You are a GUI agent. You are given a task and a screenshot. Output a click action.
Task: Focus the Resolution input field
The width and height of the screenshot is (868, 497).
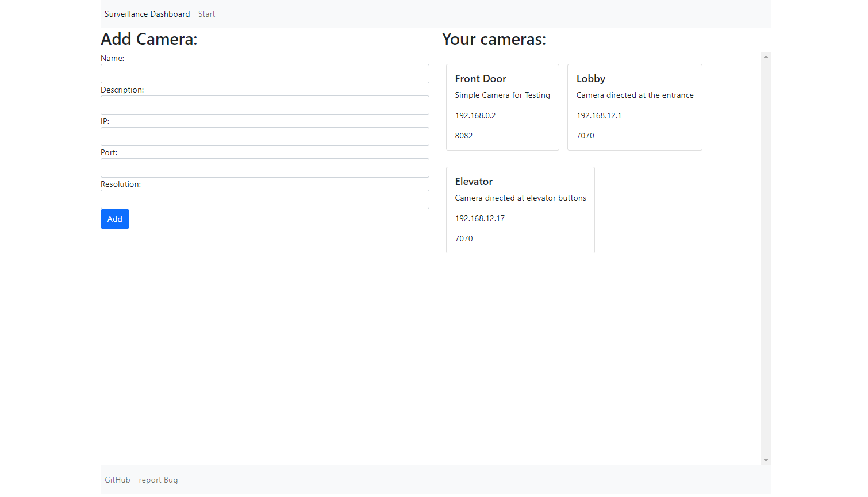point(264,199)
